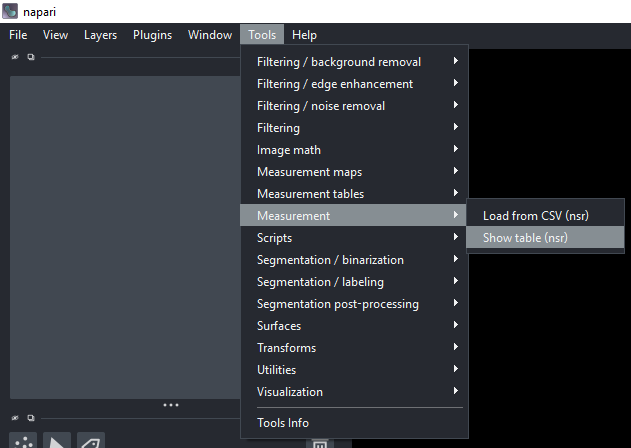Viewport: 631px width, 448px height.
Task: Open the Image math submenu
Action: click(x=354, y=150)
